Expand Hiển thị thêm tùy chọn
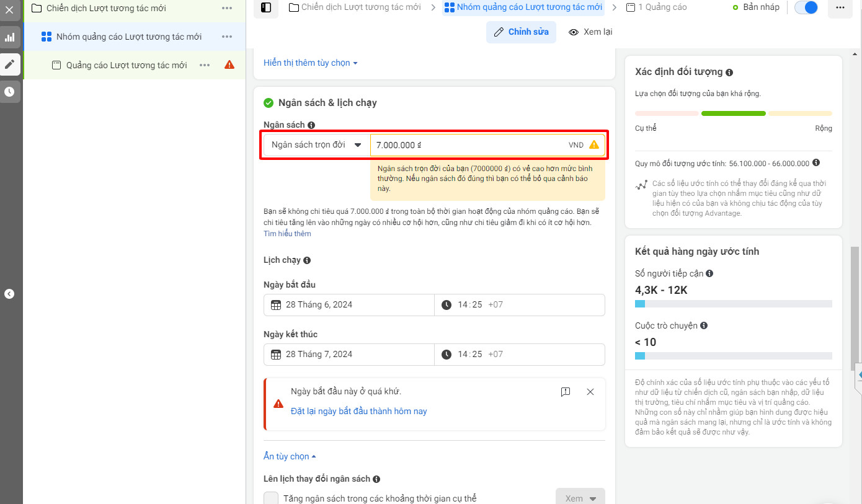862x504 pixels. coord(310,63)
